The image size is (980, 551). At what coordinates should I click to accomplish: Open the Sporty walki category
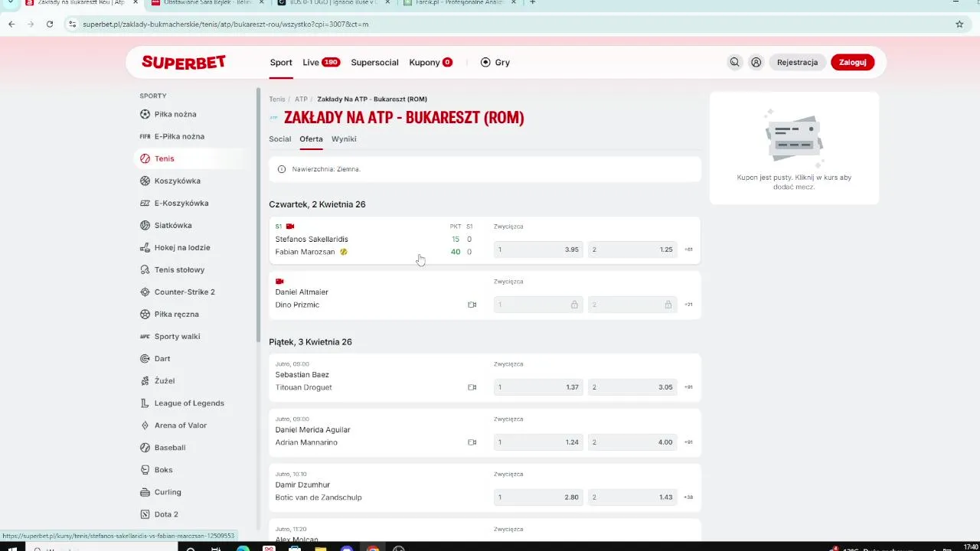pyautogui.click(x=170, y=336)
